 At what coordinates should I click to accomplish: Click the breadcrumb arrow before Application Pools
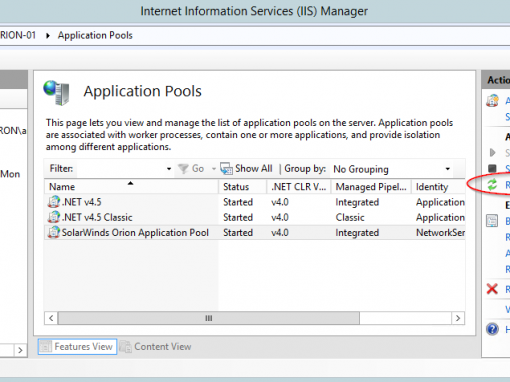tap(48, 35)
